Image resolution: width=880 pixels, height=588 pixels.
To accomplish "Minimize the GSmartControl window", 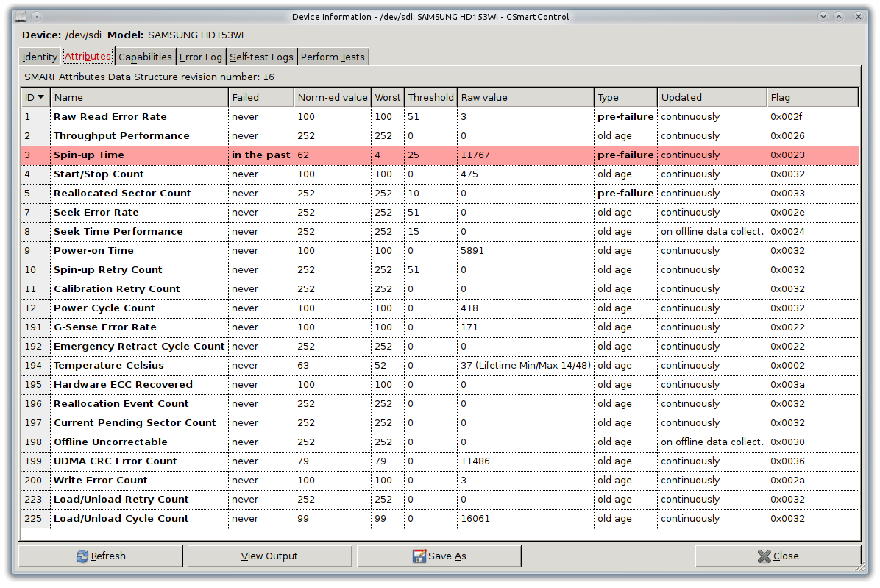I will coord(823,17).
